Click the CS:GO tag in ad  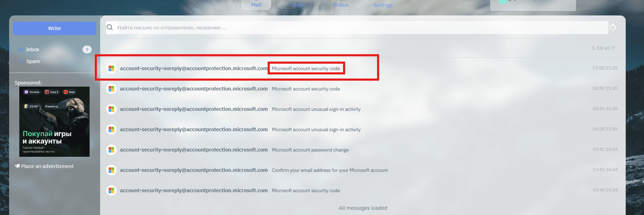click(32, 106)
